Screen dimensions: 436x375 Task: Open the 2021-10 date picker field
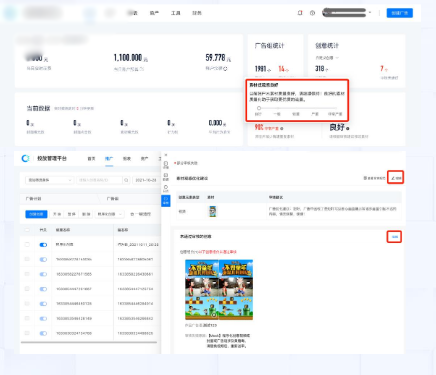tap(146, 180)
